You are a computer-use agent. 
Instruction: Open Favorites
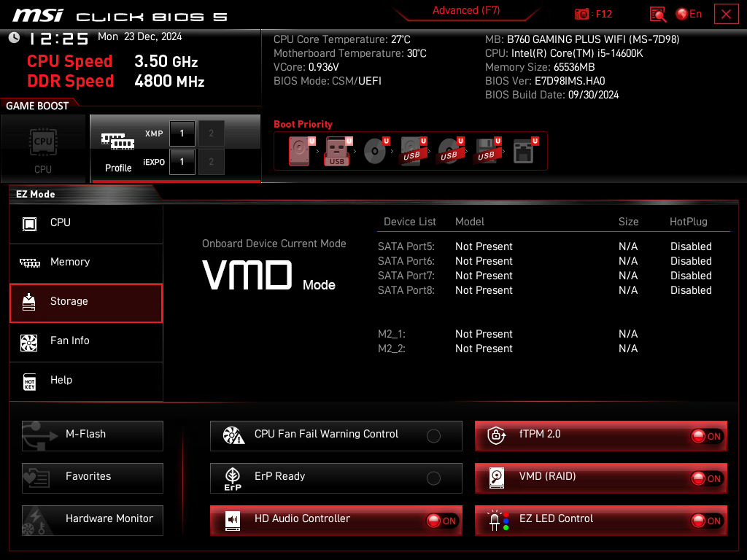click(93, 478)
